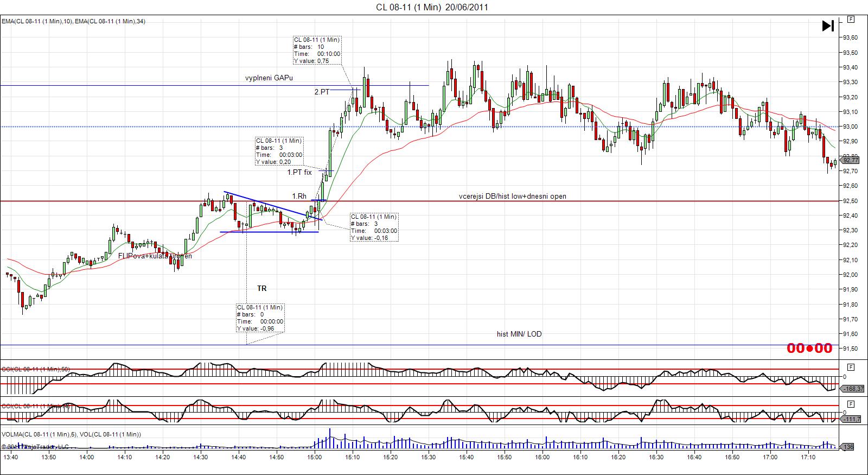The height and width of the screenshot is (475, 868).
Task: Select the current price marker 92,77
Action: point(850,160)
